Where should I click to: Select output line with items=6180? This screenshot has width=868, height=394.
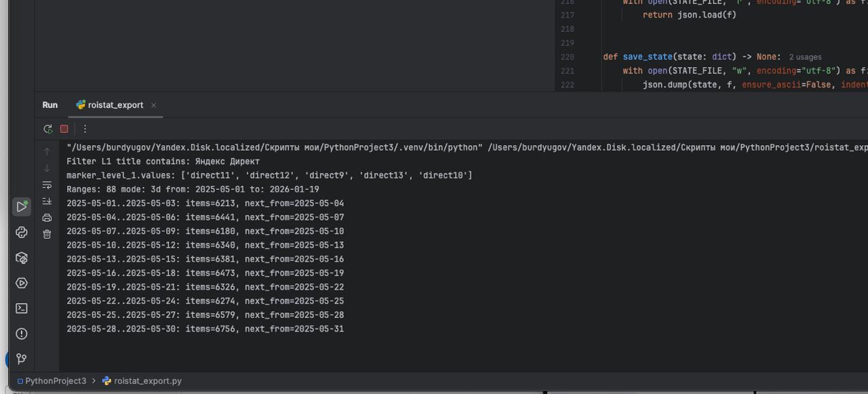tap(205, 231)
